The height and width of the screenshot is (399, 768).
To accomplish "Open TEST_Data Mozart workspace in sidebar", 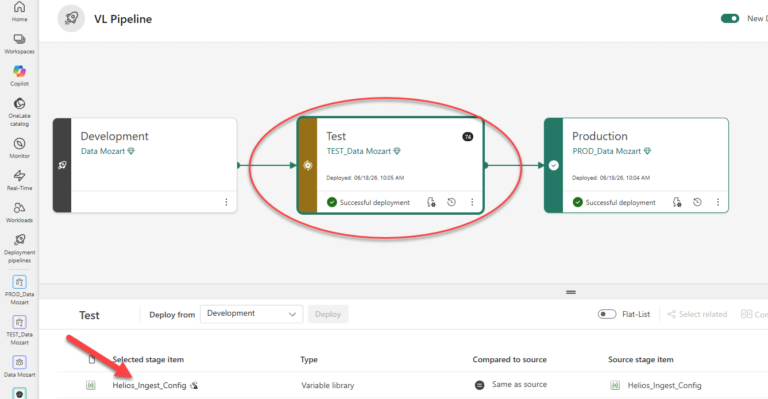I will point(20,330).
